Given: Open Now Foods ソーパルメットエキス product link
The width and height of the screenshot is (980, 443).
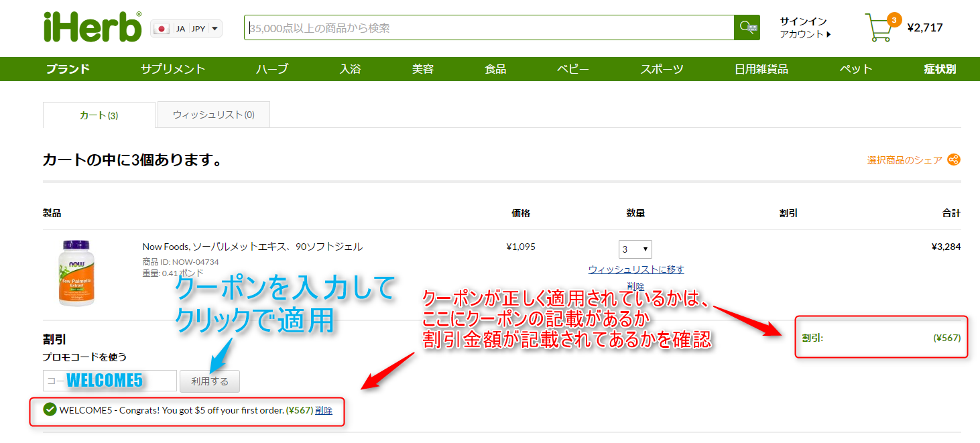Looking at the screenshot, I should [253, 247].
